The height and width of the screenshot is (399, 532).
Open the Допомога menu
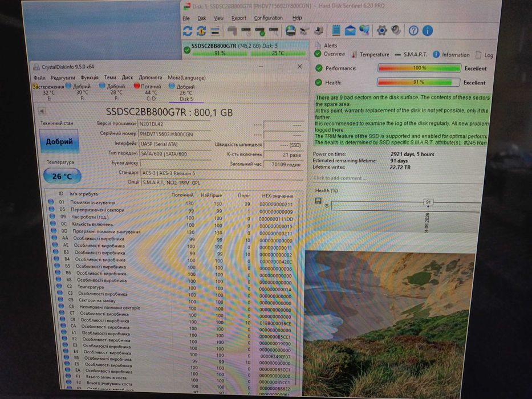(x=151, y=78)
